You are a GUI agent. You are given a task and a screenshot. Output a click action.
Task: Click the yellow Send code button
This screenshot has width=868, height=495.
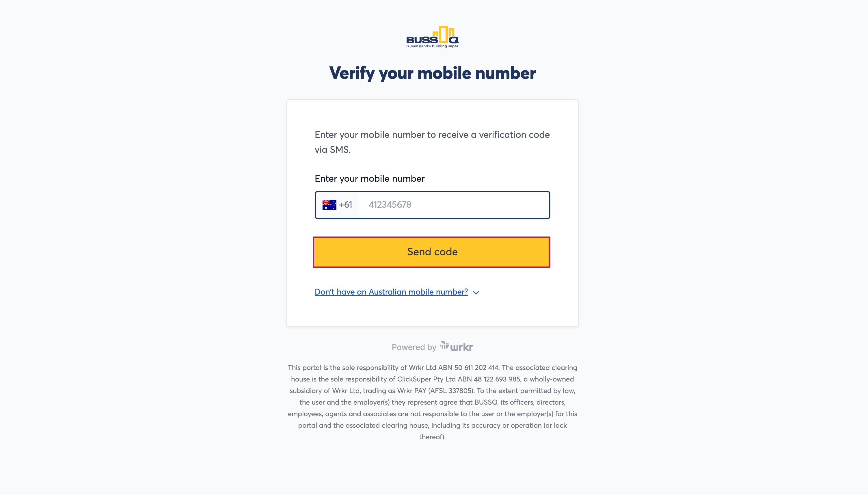tap(432, 252)
